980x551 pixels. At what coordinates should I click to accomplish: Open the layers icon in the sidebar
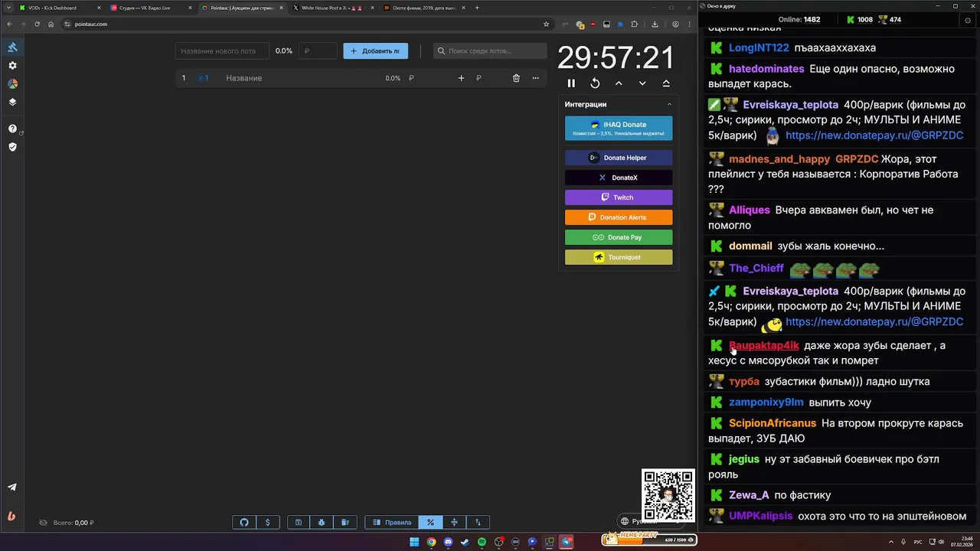tap(12, 102)
